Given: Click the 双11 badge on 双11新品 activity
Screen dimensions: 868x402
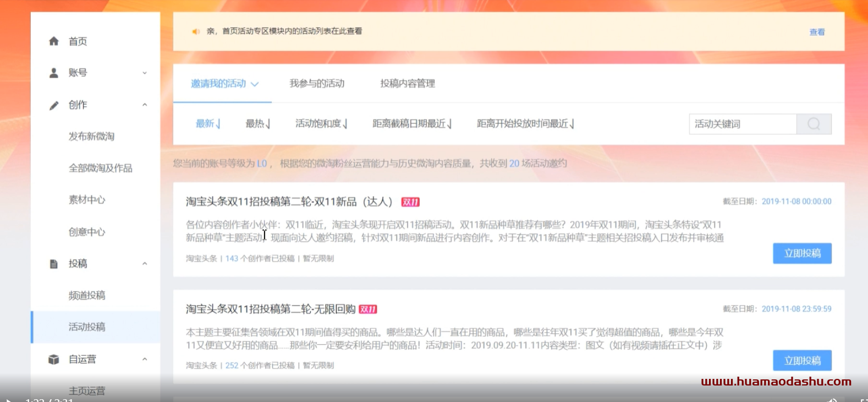Looking at the screenshot, I should (x=410, y=202).
